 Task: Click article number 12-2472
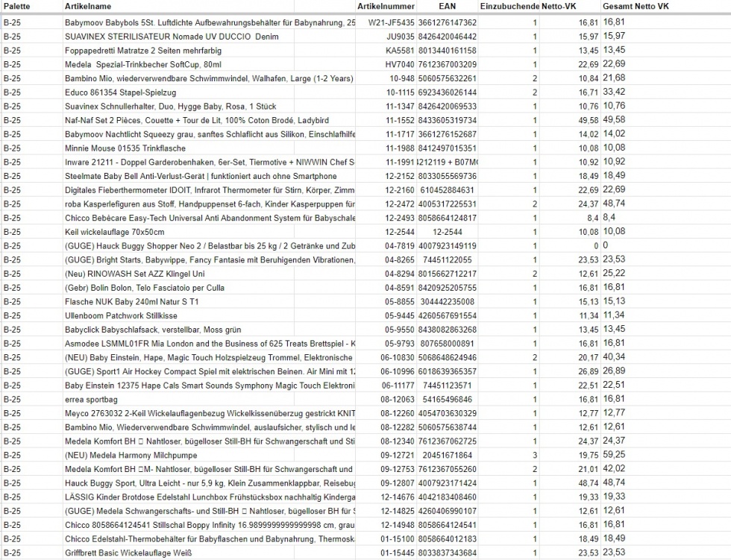tap(400, 204)
